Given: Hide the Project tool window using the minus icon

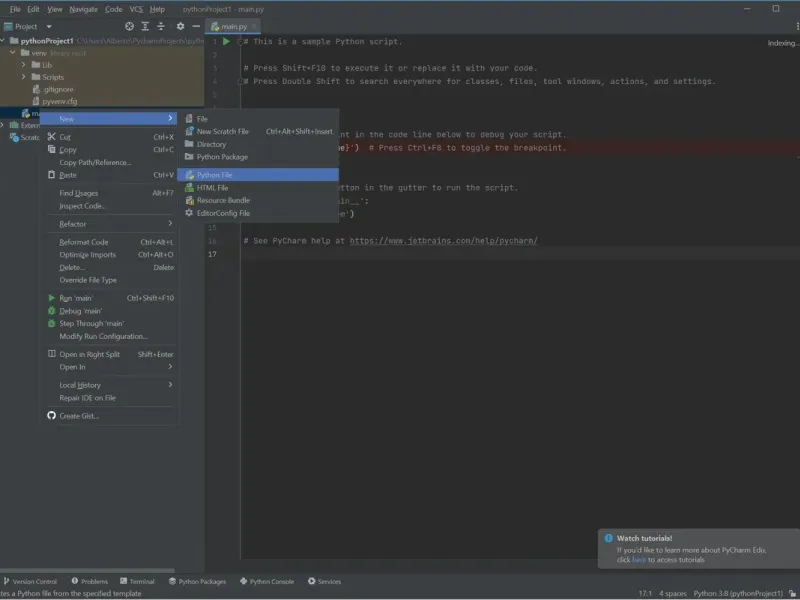Looking at the screenshot, I should tap(196, 26).
